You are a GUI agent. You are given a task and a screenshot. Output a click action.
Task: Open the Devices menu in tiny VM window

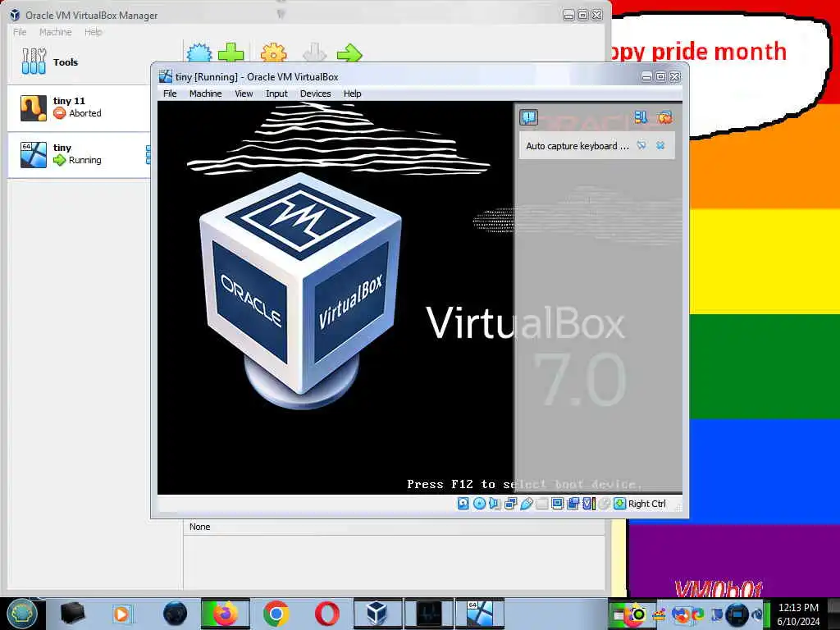coord(315,94)
